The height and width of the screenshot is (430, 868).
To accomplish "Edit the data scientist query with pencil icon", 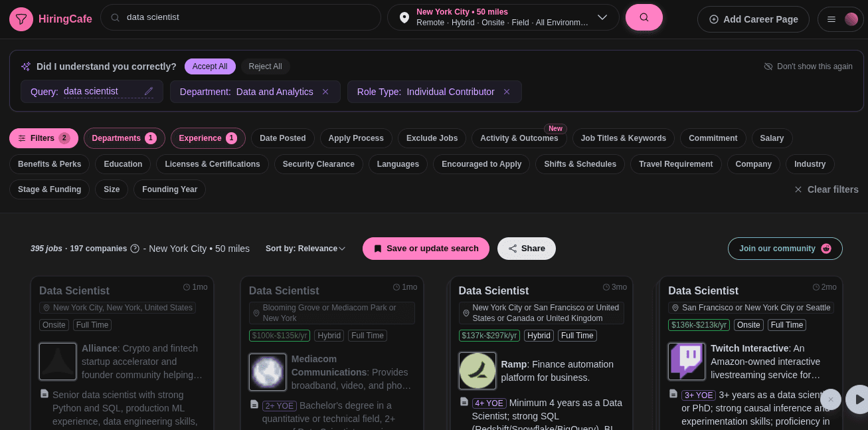I will coord(149,91).
